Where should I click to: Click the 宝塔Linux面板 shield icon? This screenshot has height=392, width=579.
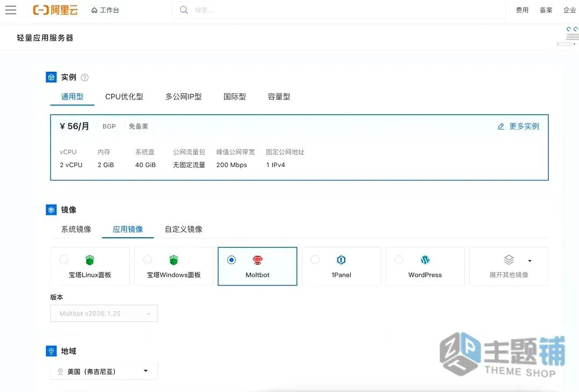click(90, 260)
